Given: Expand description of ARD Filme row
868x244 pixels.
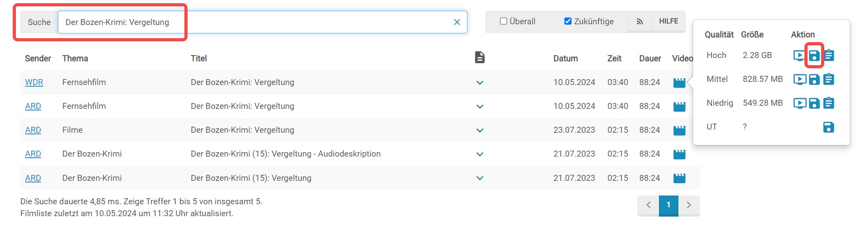Looking at the screenshot, I should [x=480, y=130].
